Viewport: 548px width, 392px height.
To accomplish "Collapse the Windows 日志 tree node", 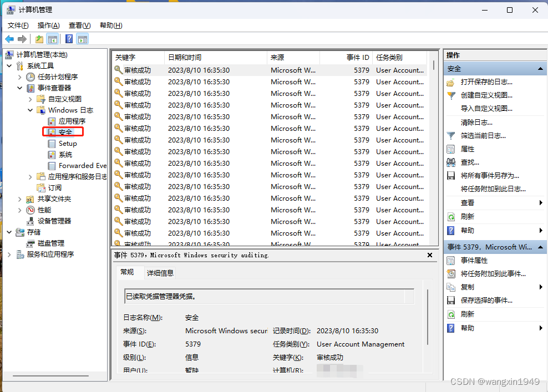I will tap(31, 110).
